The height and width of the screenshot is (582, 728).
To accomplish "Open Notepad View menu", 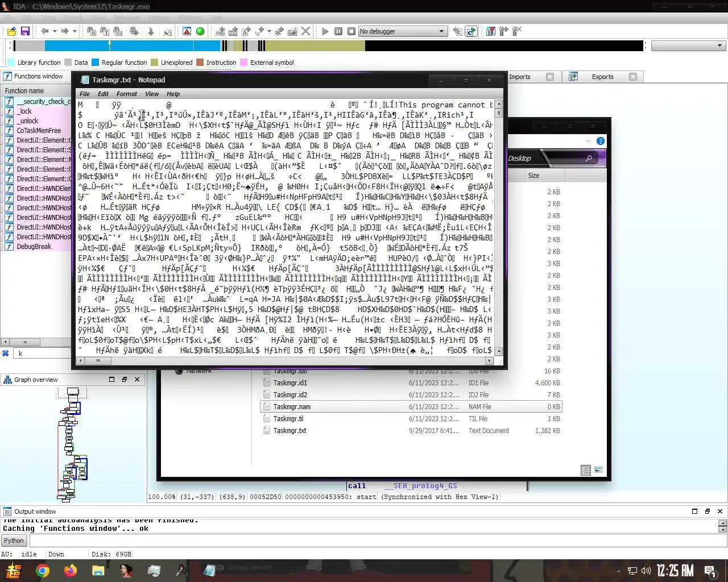I will point(152,94).
